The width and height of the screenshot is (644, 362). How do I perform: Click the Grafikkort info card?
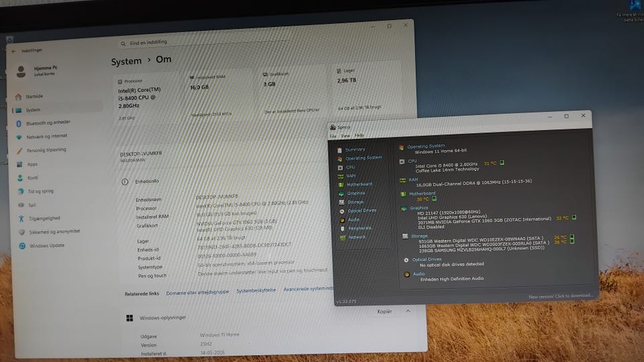[292, 93]
